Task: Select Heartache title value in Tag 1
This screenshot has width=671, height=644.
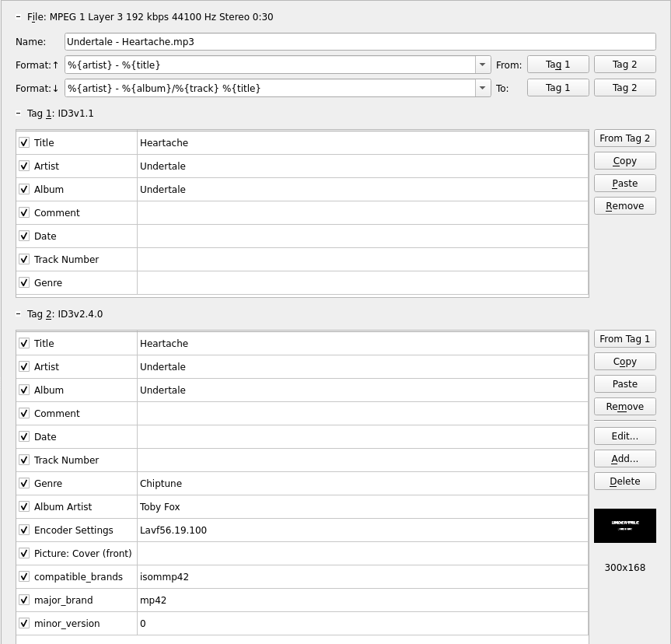Action: tap(362, 142)
